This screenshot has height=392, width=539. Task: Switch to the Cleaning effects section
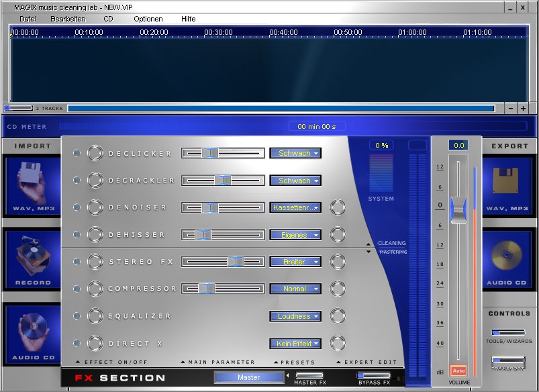coord(391,243)
